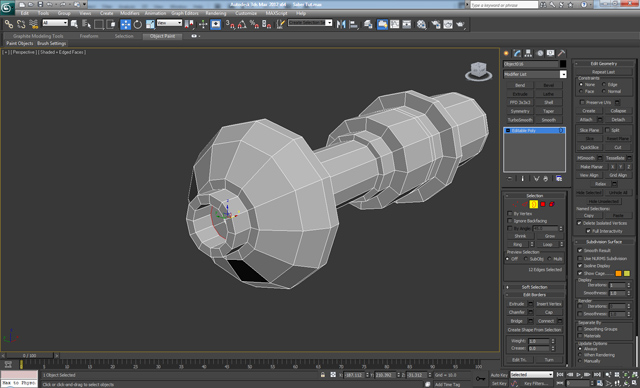Toggle Angle Snap icon
This screenshot has width=640, height=388.
[242, 24]
